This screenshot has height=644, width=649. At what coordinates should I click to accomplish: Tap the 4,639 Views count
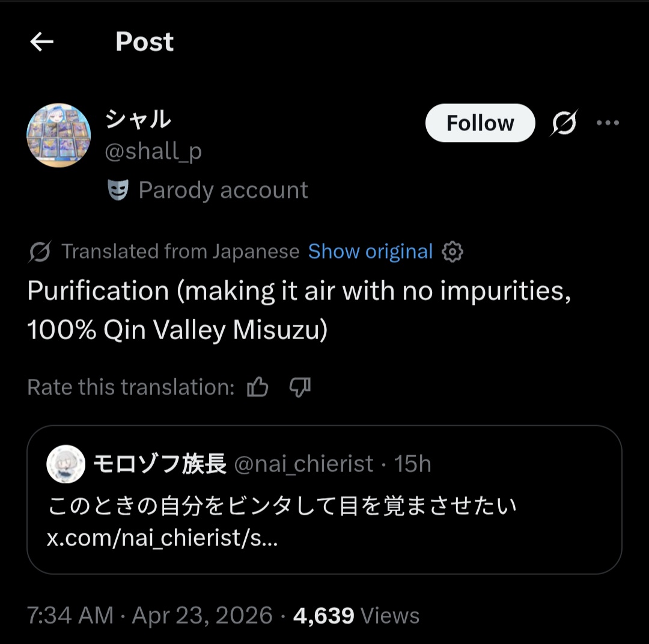[356, 616]
